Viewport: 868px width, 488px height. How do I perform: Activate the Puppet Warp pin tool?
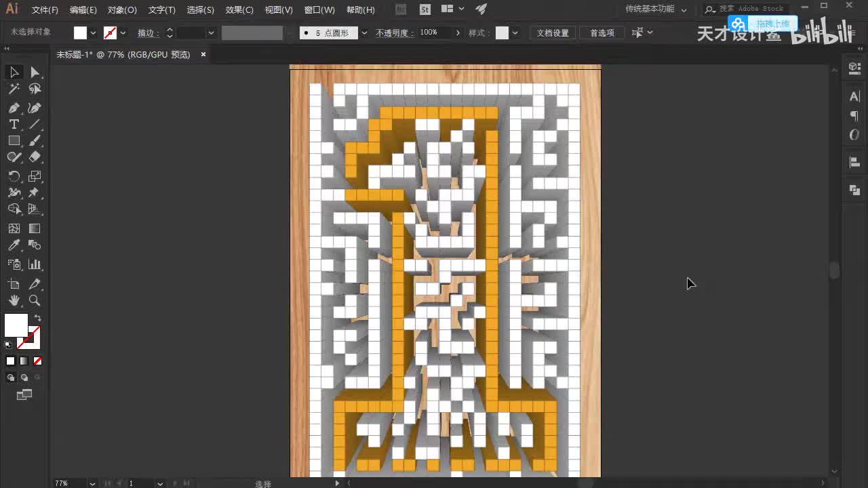coord(35,192)
